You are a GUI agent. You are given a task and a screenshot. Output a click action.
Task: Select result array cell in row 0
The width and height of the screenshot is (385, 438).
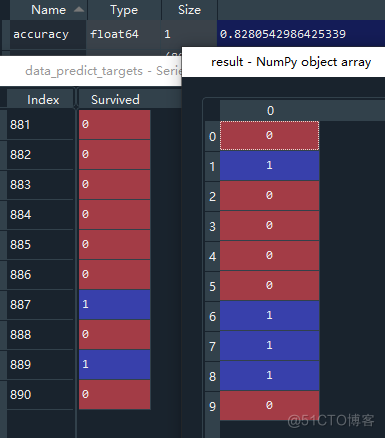(269, 136)
